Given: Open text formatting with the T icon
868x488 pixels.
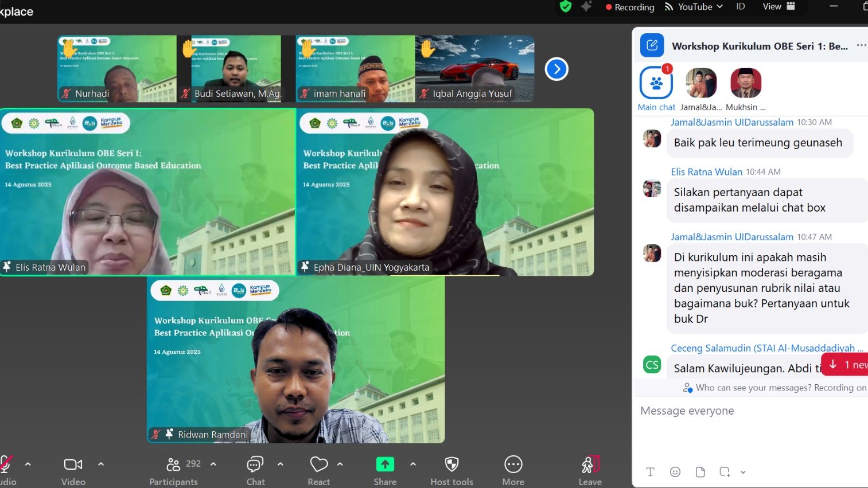Looking at the screenshot, I should [x=650, y=471].
